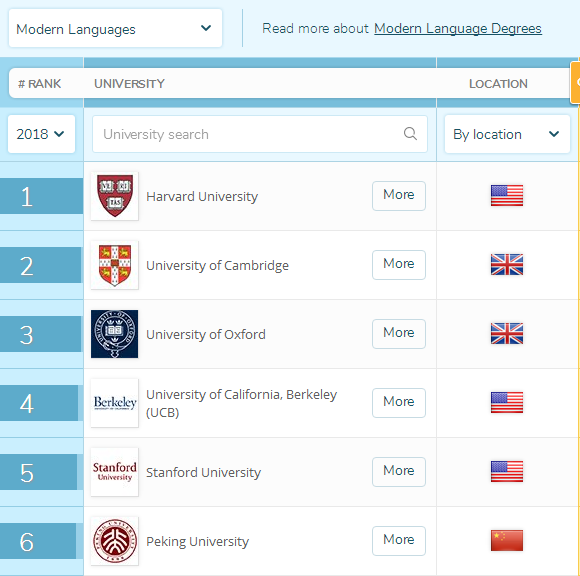580x576 pixels.
Task: Click the Berkeley logo
Action: click(115, 403)
